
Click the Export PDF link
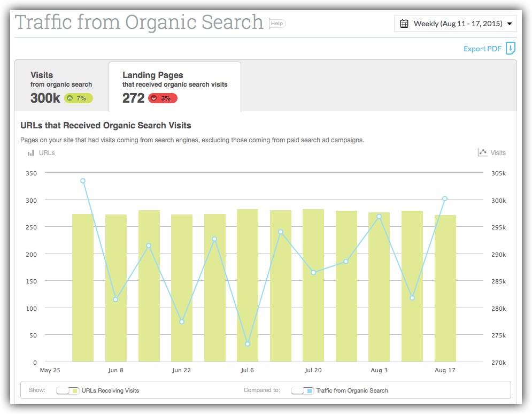click(x=482, y=49)
